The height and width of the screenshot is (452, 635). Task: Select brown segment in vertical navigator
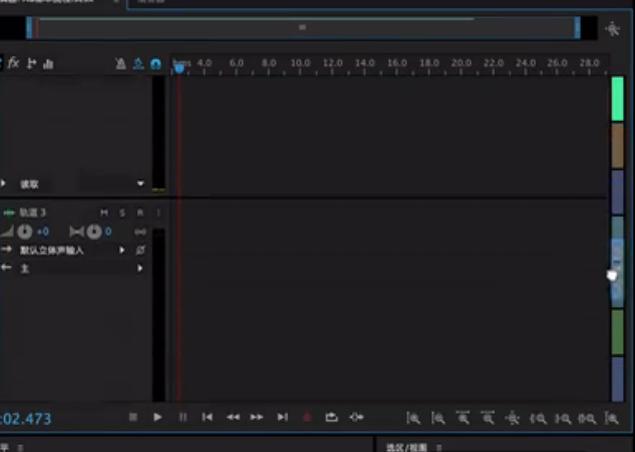tap(617, 145)
